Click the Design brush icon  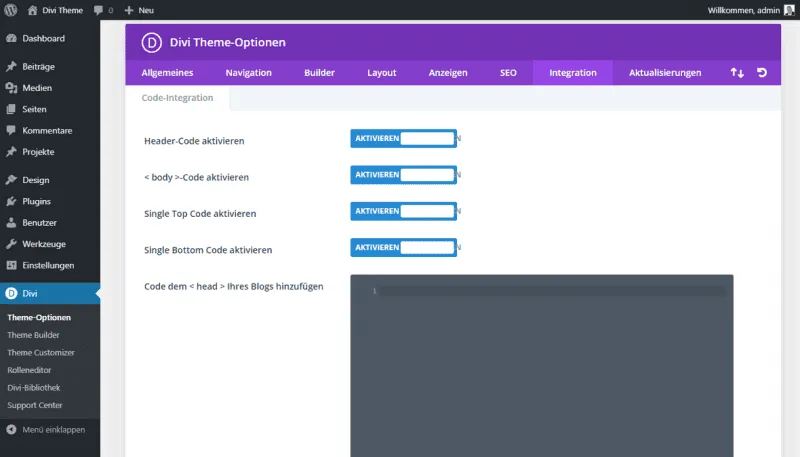click(11, 180)
